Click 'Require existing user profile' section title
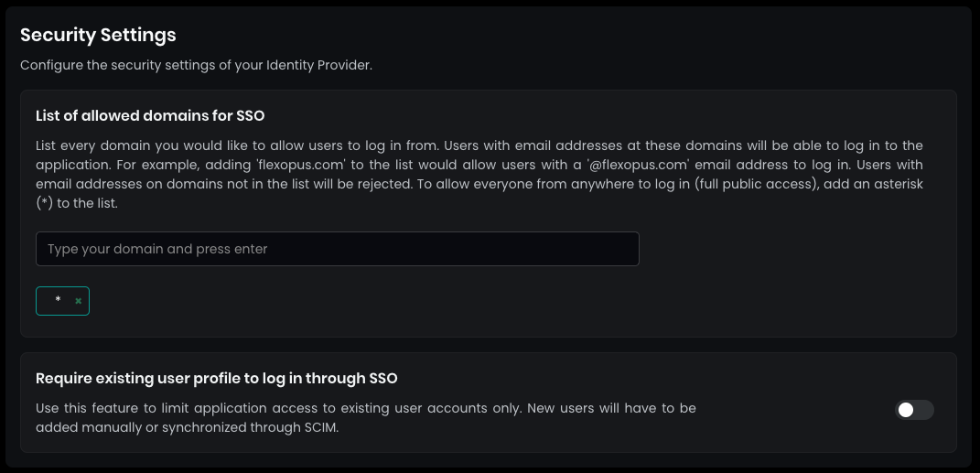 pos(216,378)
